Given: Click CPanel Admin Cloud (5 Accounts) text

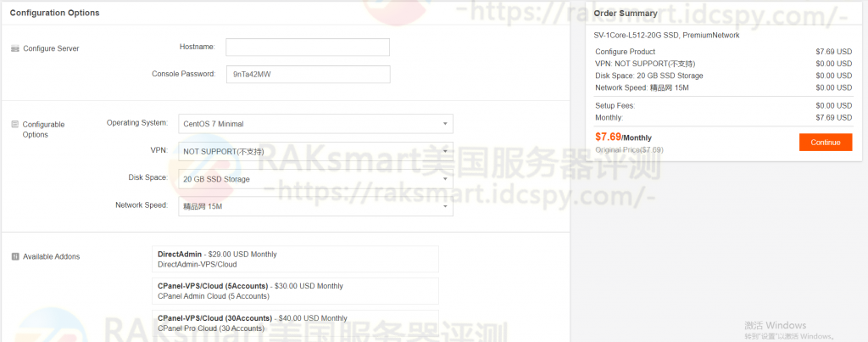Looking at the screenshot, I should coord(213,296).
